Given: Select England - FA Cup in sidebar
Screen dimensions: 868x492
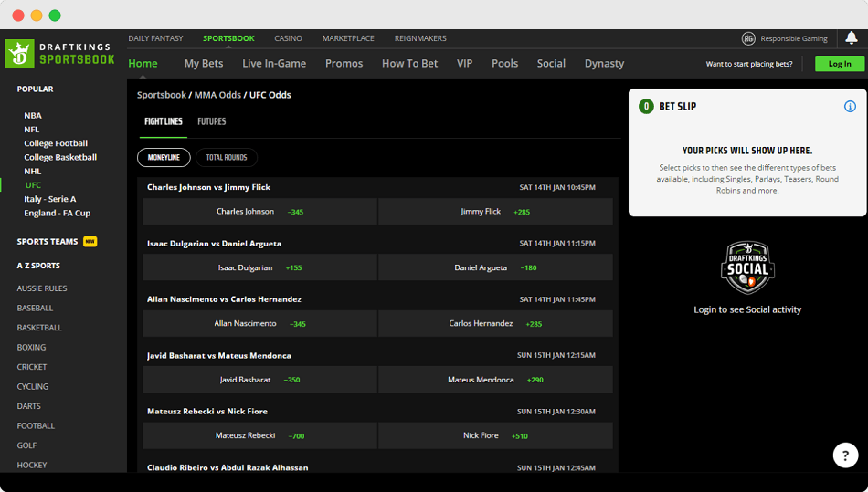Looking at the screenshot, I should (x=57, y=213).
